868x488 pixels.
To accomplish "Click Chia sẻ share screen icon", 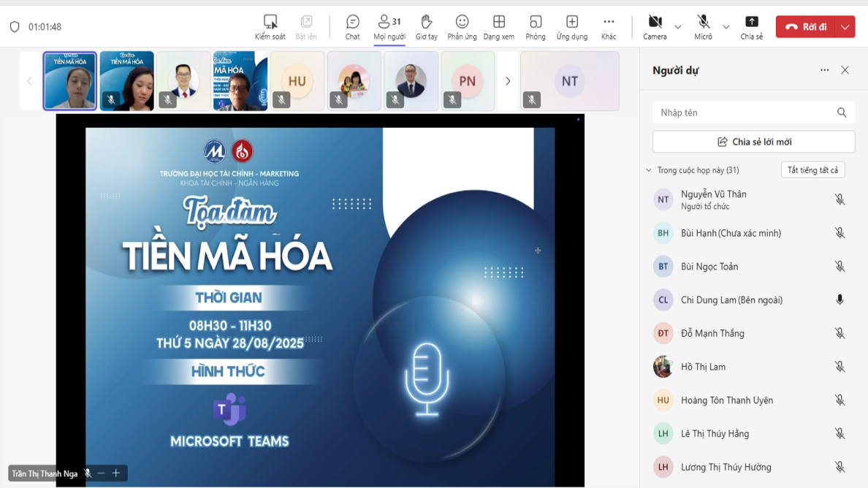I will (x=751, y=27).
